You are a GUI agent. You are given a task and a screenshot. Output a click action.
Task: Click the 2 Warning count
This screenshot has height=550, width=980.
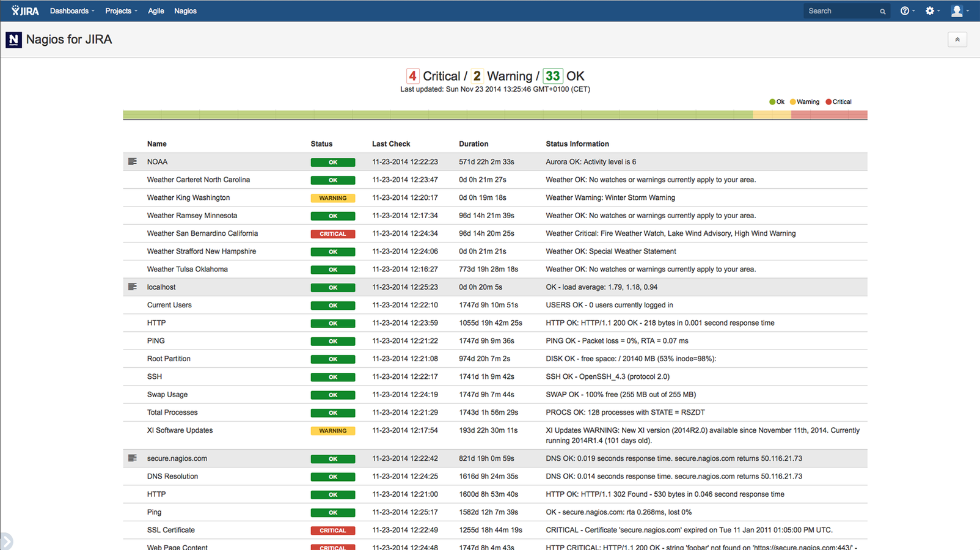(477, 76)
